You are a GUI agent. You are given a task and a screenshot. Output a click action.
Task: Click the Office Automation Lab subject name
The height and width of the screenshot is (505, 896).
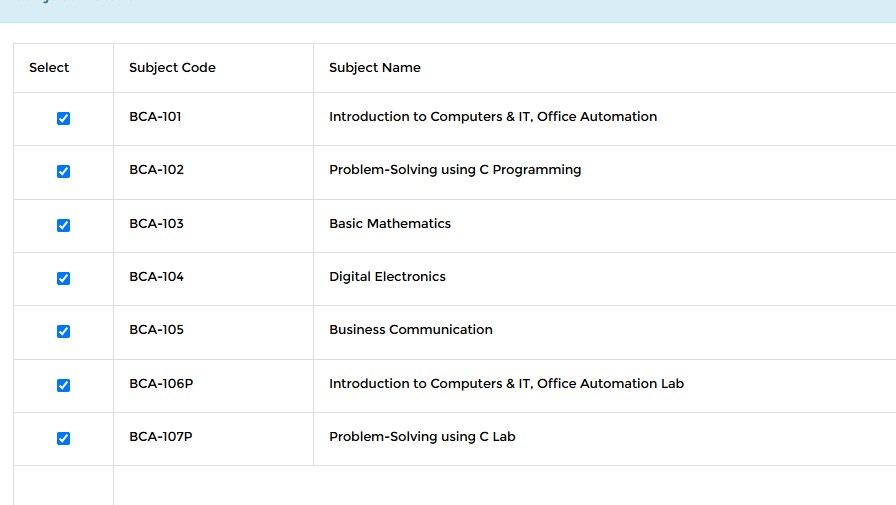(506, 384)
